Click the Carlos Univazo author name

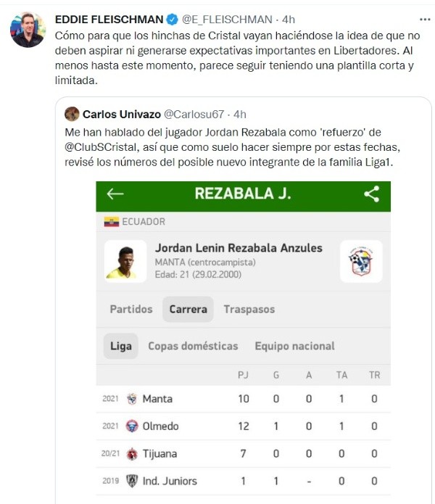point(121,114)
